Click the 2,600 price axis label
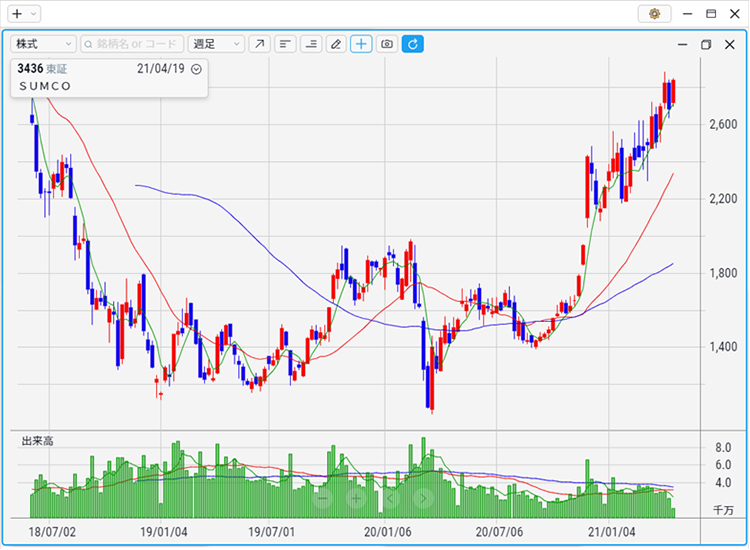750x550 pixels. pos(723,124)
